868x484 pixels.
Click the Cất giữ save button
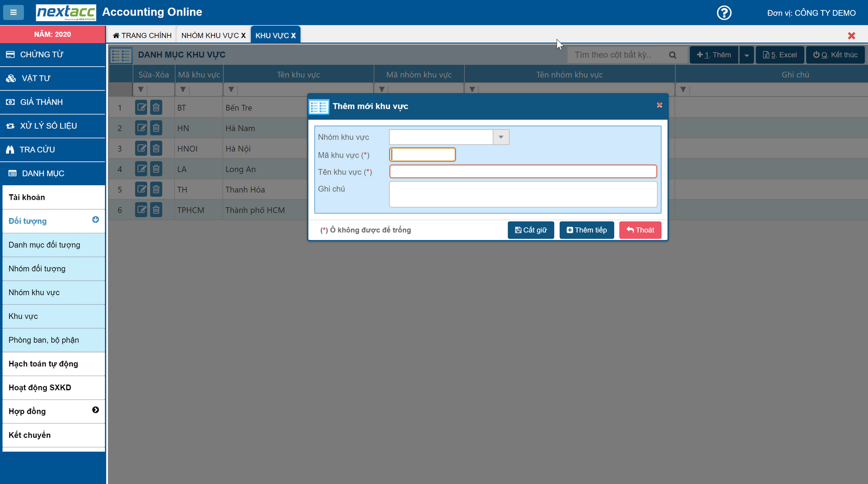click(530, 230)
